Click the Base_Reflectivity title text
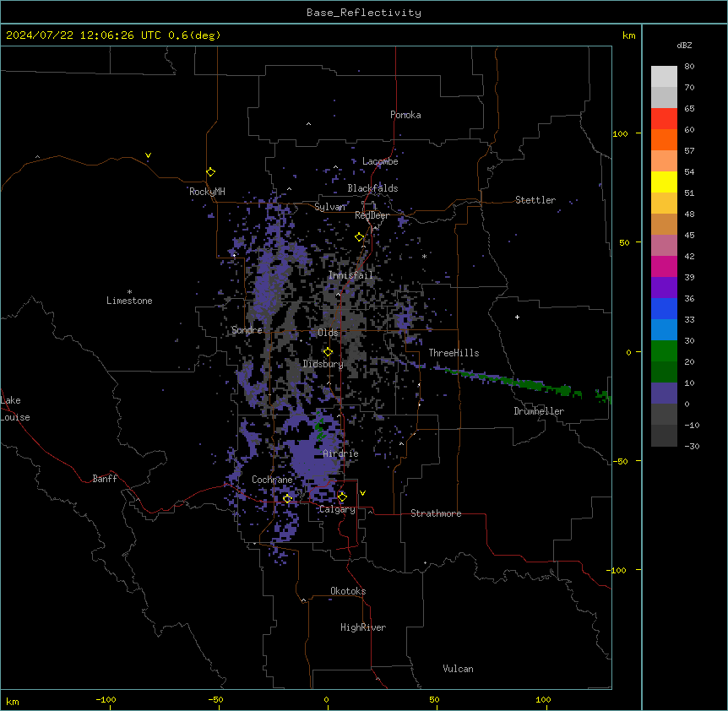728x711 pixels. 364,13
